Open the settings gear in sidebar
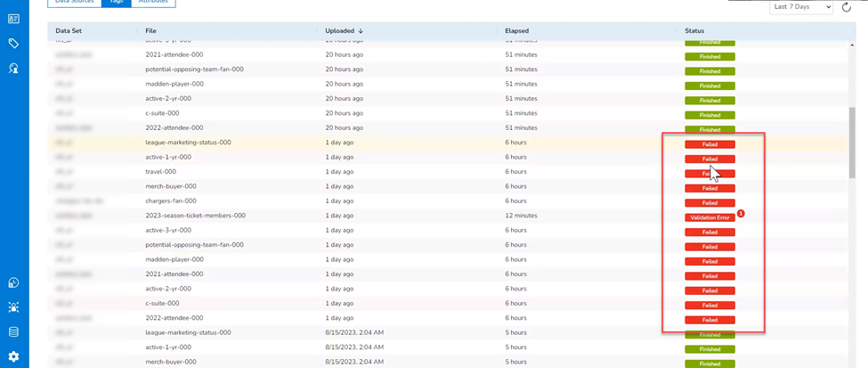The height and width of the screenshot is (368, 868). [14, 356]
